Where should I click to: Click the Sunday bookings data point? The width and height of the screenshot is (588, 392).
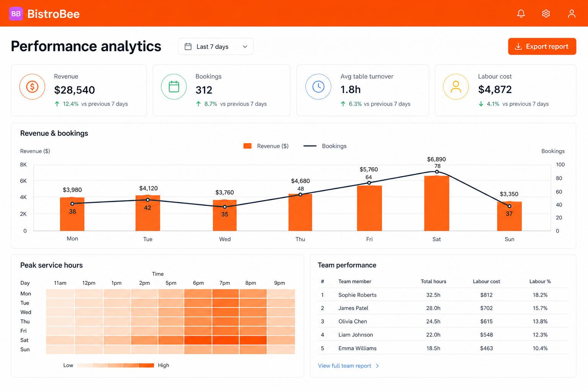click(x=509, y=206)
